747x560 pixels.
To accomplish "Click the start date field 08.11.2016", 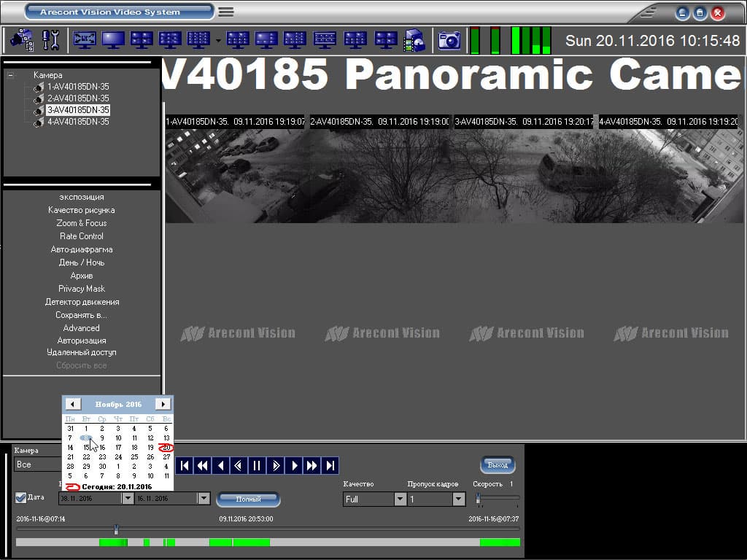I will coord(90,498).
